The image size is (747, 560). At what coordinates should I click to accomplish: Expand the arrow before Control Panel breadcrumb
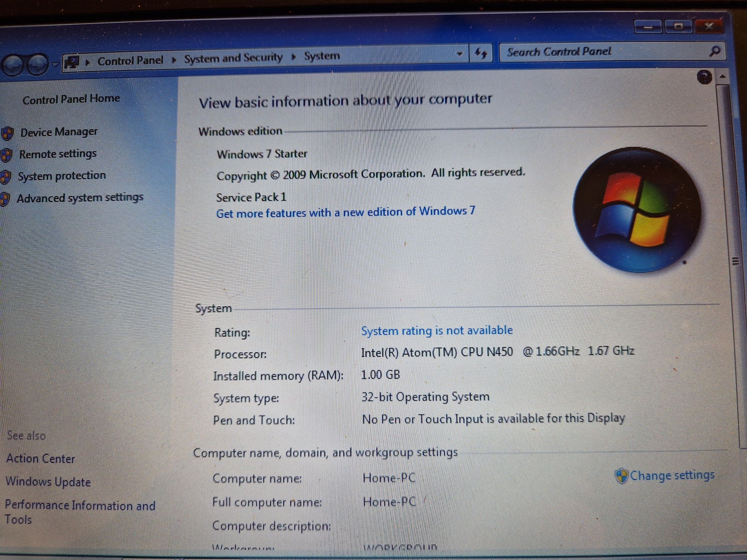(87, 62)
